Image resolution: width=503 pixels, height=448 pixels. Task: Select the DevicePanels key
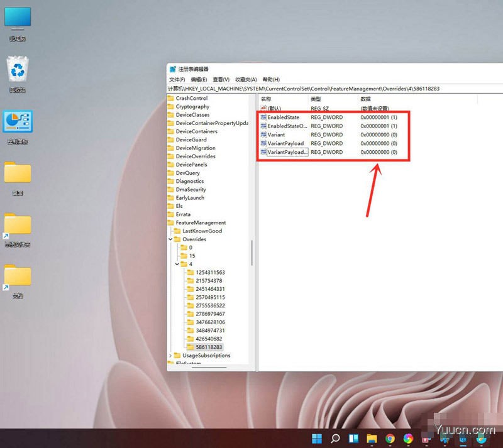[192, 165]
